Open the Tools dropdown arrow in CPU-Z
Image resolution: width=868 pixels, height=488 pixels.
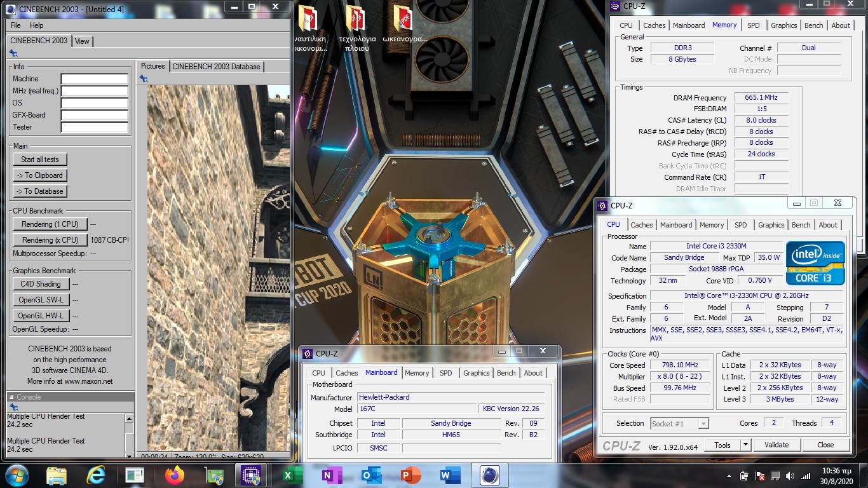coord(746,445)
